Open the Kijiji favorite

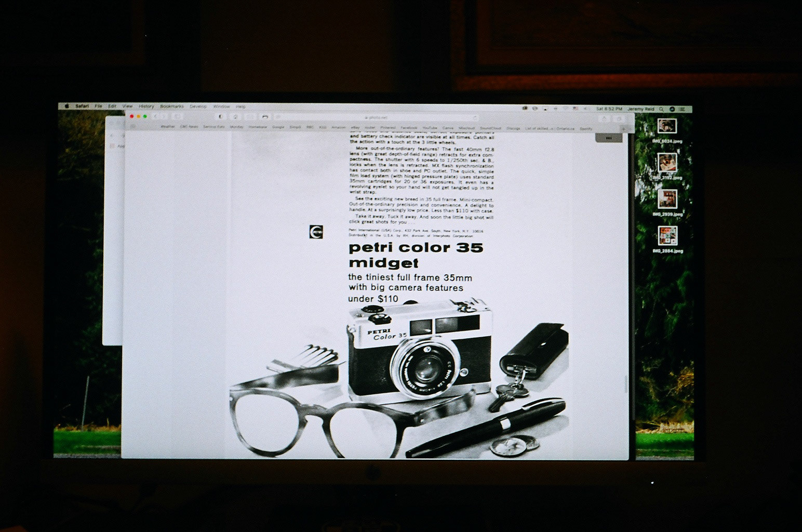pos(323,127)
